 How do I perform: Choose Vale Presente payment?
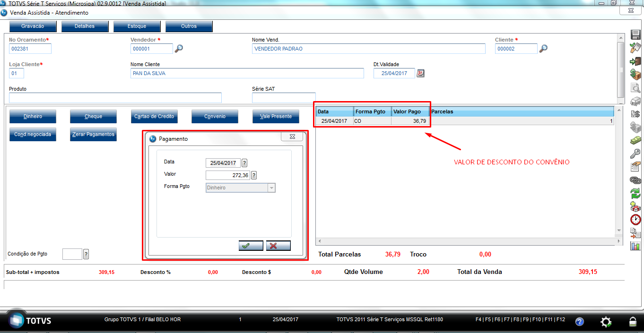click(x=276, y=116)
